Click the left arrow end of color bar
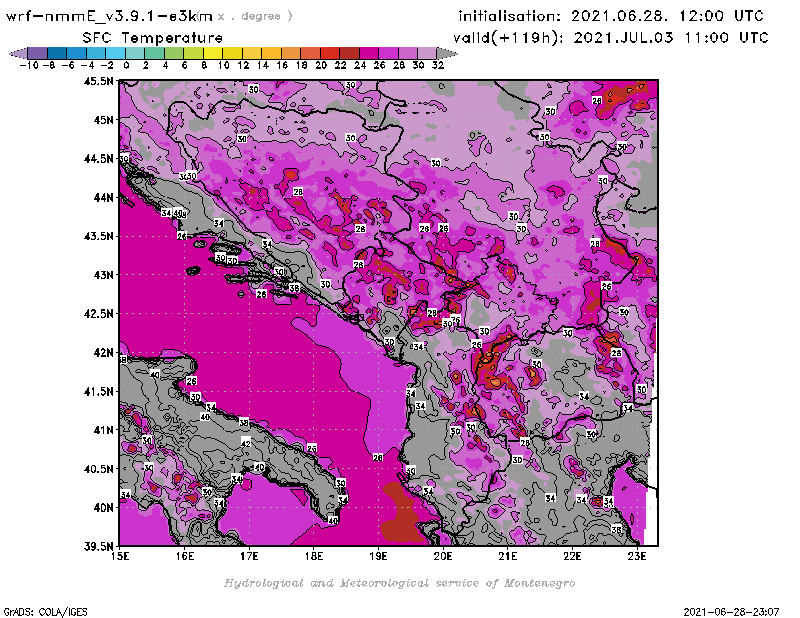The image size is (800, 618). (x=18, y=53)
